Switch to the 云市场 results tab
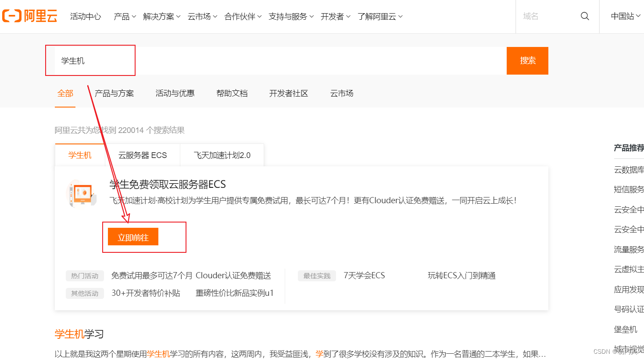The width and height of the screenshot is (644, 359). point(342,93)
